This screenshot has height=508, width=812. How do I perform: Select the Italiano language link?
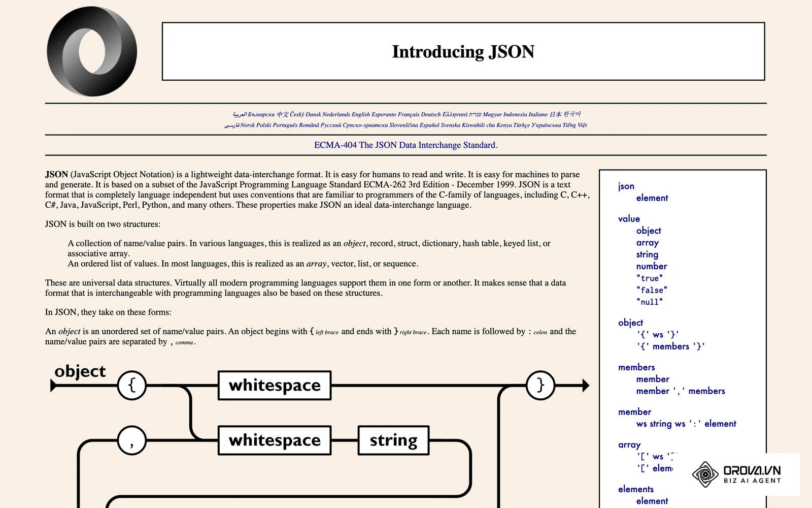[538, 114]
